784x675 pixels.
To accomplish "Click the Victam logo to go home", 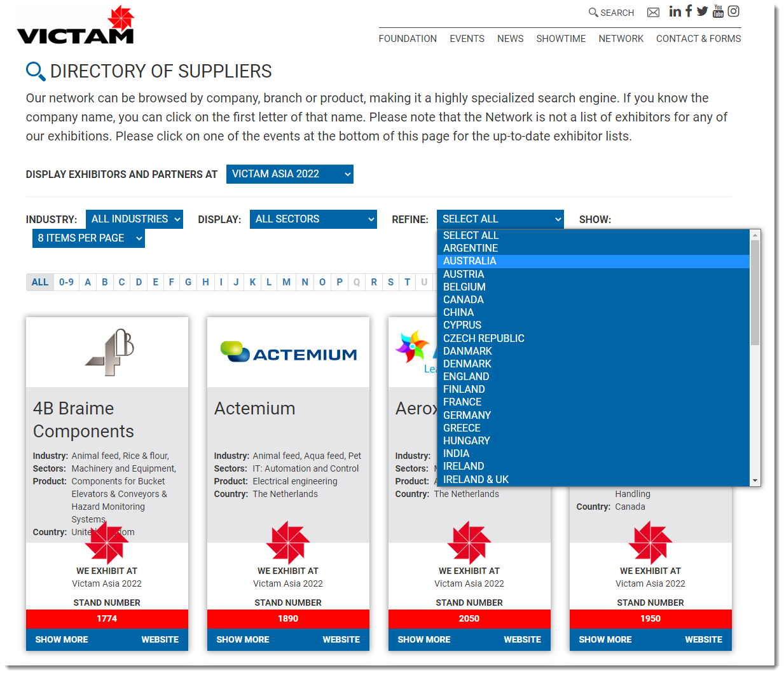I will pos(76,26).
